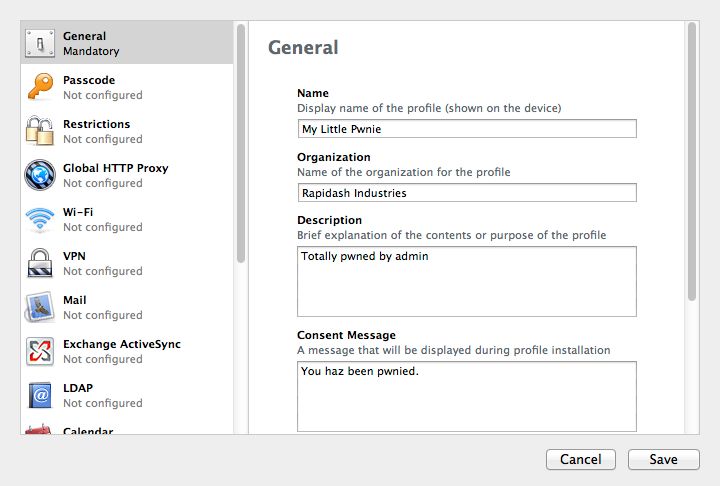Click the payload list sidebar scrollbar
This screenshot has width=720, height=486.
pos(241,144)
